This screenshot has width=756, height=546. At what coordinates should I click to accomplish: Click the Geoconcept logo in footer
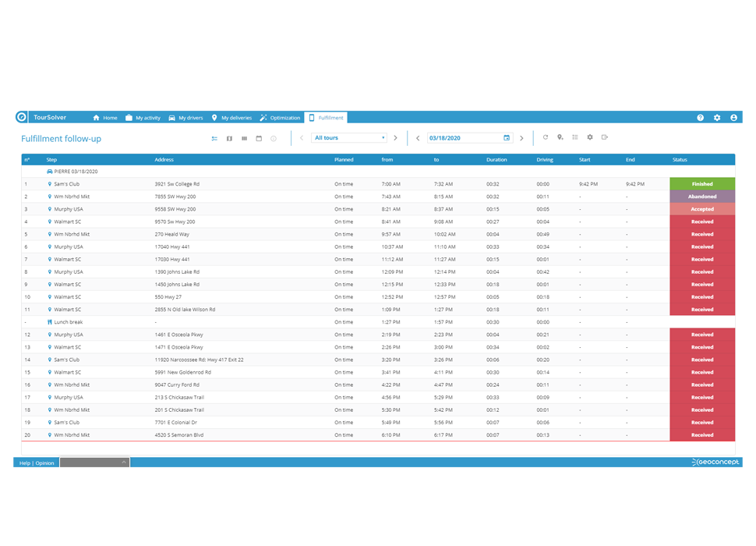click(x=715, y=462)
